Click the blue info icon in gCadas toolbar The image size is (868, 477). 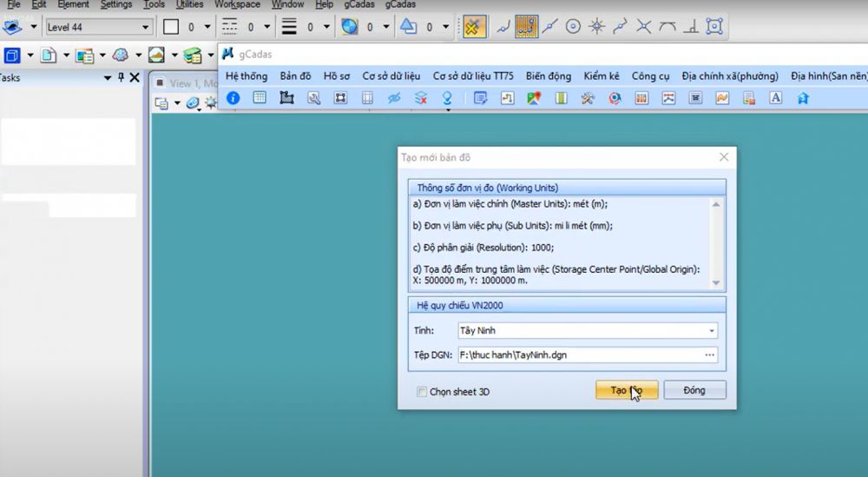point(233,98)
